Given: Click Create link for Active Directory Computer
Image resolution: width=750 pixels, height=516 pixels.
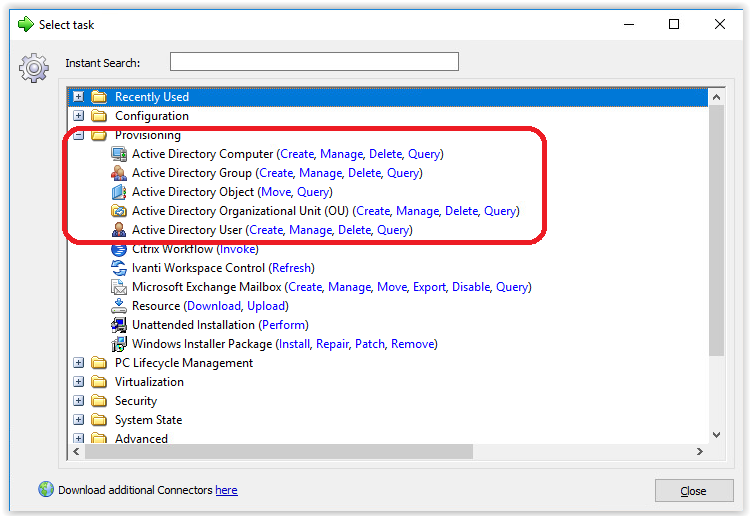Looking at the screenshot, I should [x=297, y=154].
